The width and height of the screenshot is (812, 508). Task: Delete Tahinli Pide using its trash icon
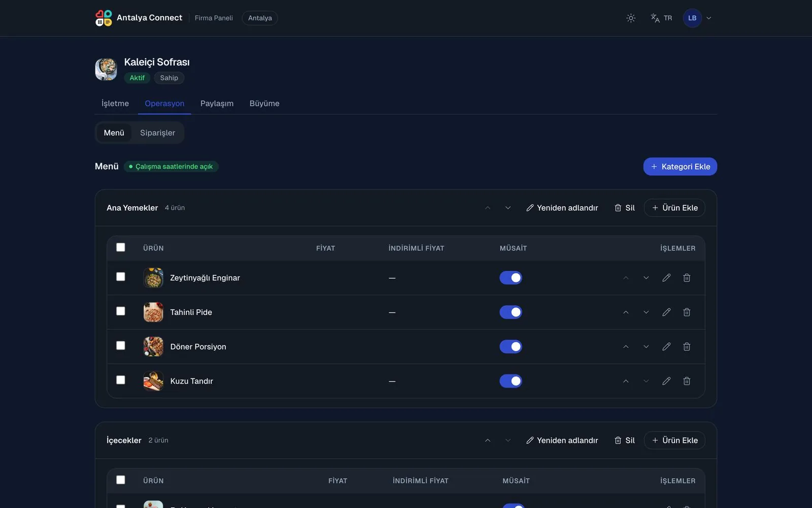687,312
